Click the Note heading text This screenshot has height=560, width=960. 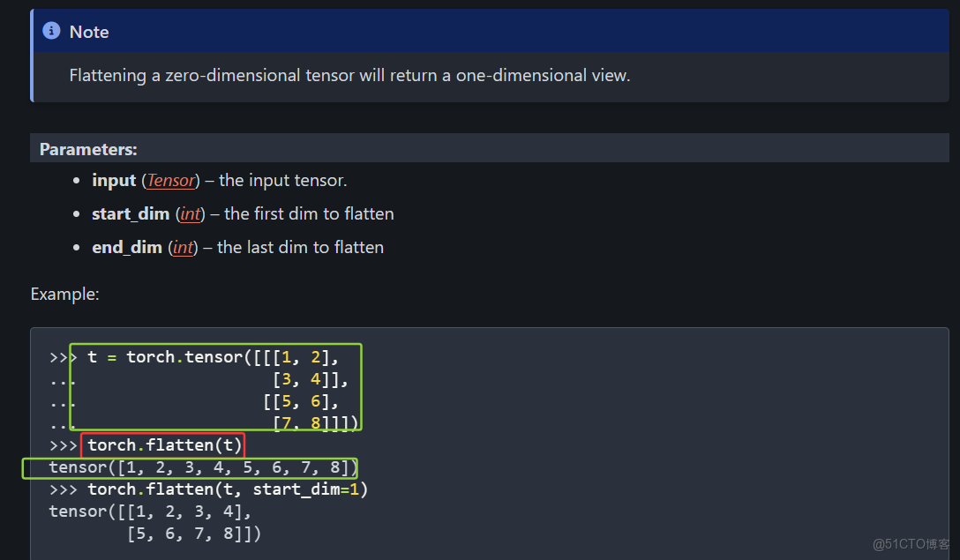click(x=89, y=32)
